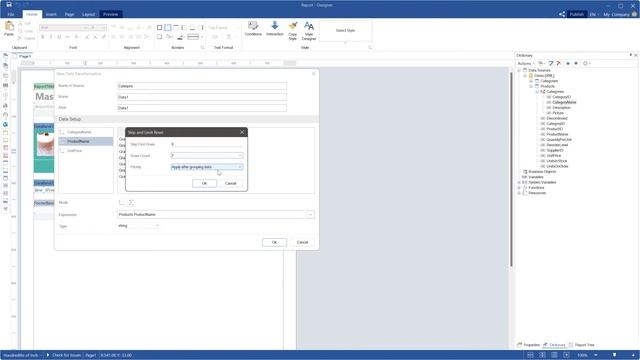Close the New Data Transformation dialog
640x360 pixels.
pyautogui.click(x=313, y=73)
